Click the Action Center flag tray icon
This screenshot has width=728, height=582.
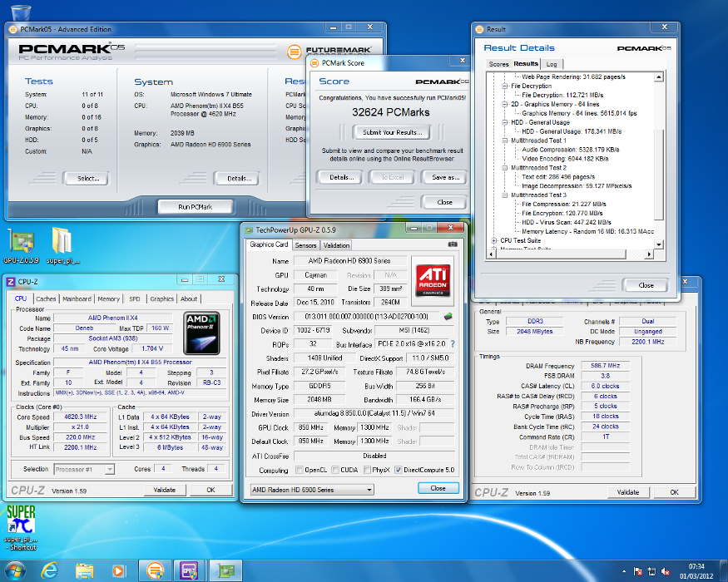[638, 571]
